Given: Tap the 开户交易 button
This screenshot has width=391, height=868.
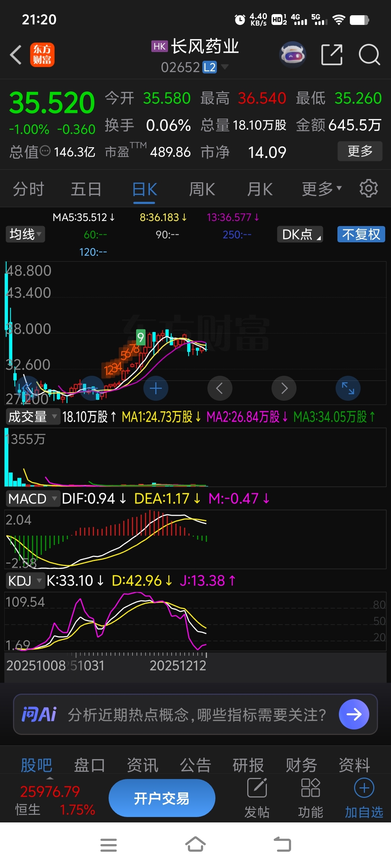Looking at the screenshot, I should 162,798.
